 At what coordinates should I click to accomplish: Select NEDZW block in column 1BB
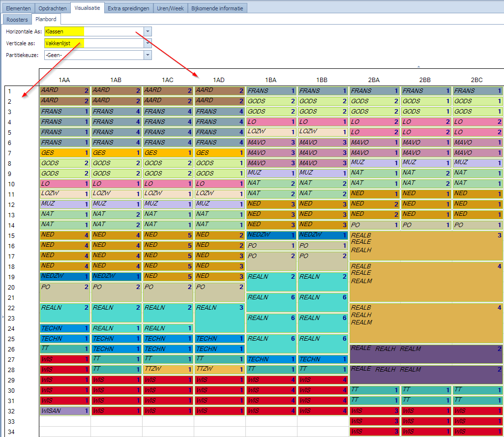pos(323,235)
